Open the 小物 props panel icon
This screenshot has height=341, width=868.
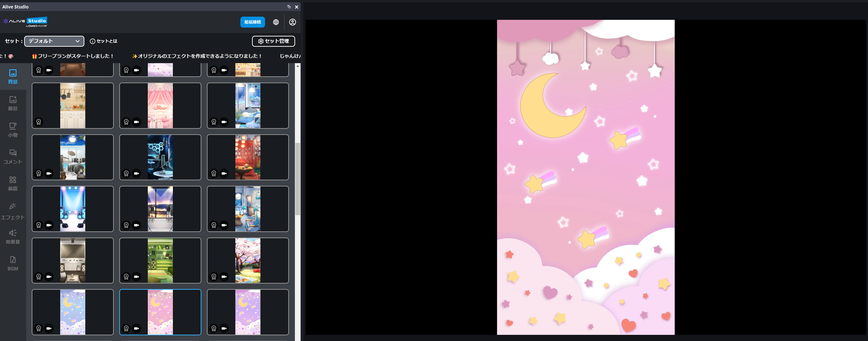click(x=13, y=130)
